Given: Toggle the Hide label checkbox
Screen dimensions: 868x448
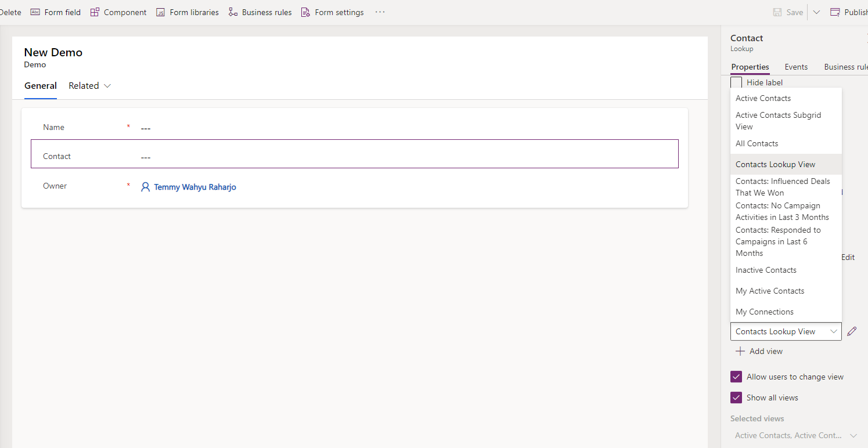Looking at the screenshot, I should click(x=736, y=82).
